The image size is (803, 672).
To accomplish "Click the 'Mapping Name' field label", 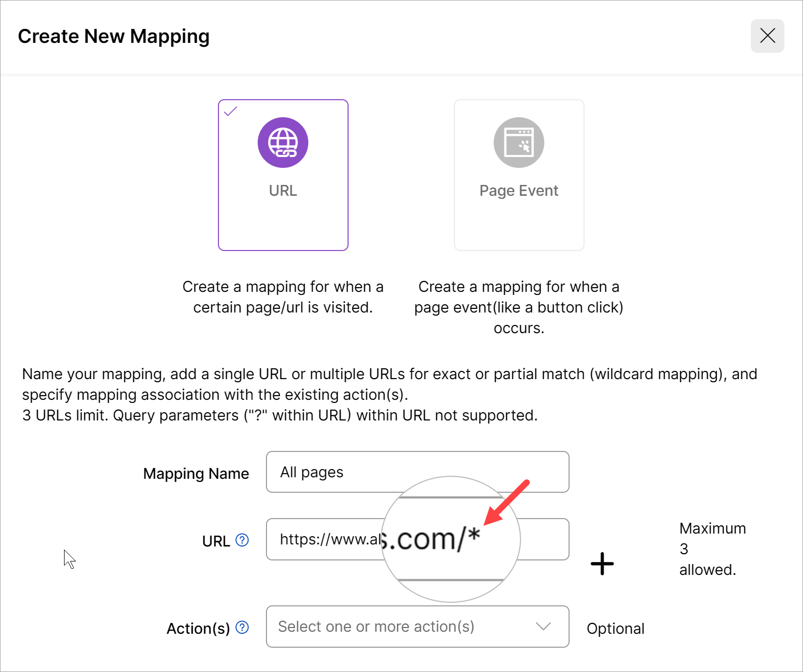I will coord(196,474).
